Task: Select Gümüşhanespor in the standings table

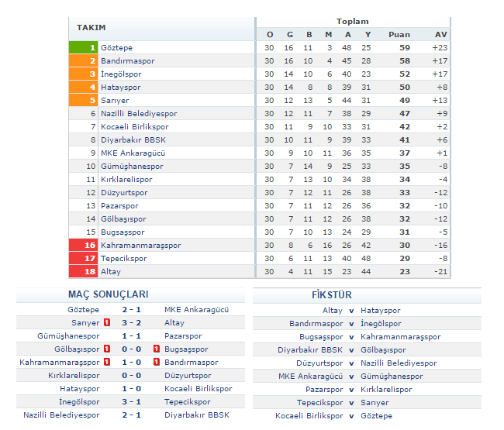Action: 132,167
